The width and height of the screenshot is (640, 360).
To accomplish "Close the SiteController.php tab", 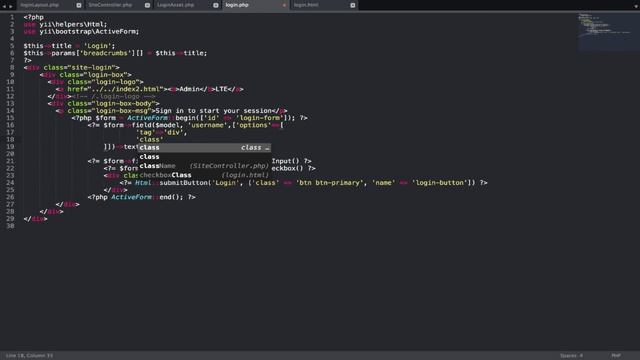I will coord(147,5).
